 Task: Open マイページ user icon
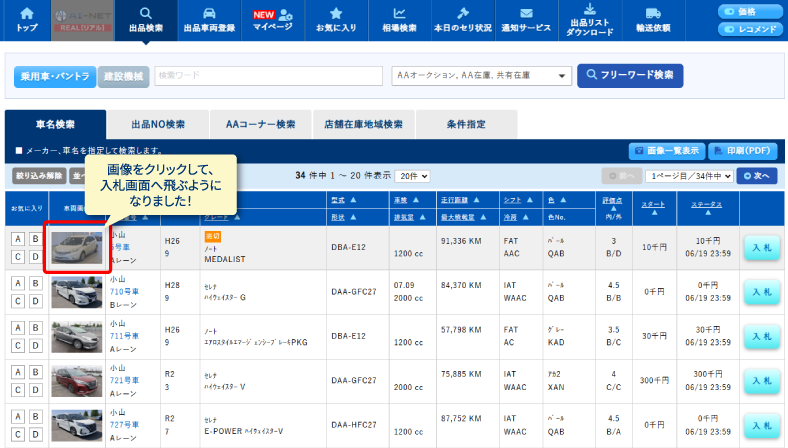point(286,15)
